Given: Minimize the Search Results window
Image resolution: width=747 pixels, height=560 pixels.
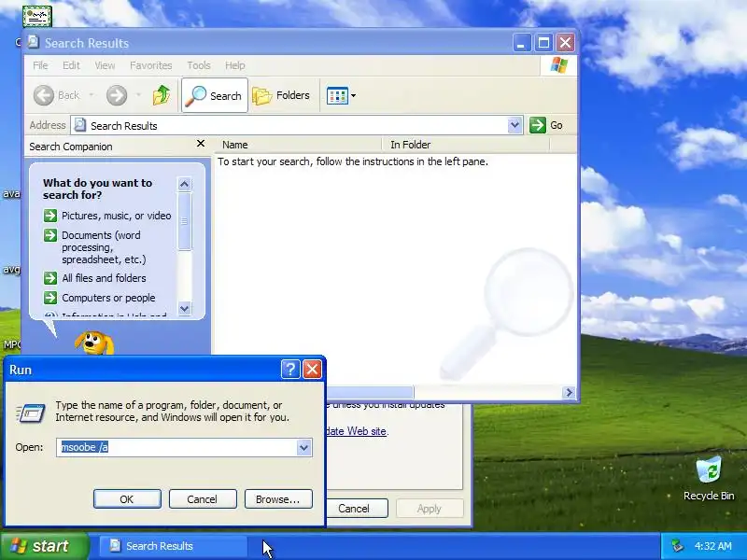Looking at the screenshot, I should [522, 43].
